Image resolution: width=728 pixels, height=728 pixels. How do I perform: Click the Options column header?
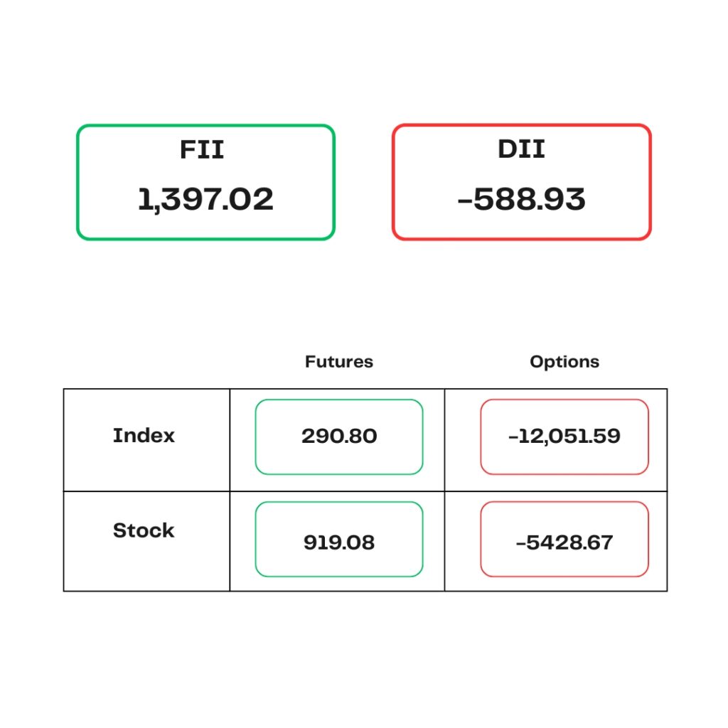564,362
